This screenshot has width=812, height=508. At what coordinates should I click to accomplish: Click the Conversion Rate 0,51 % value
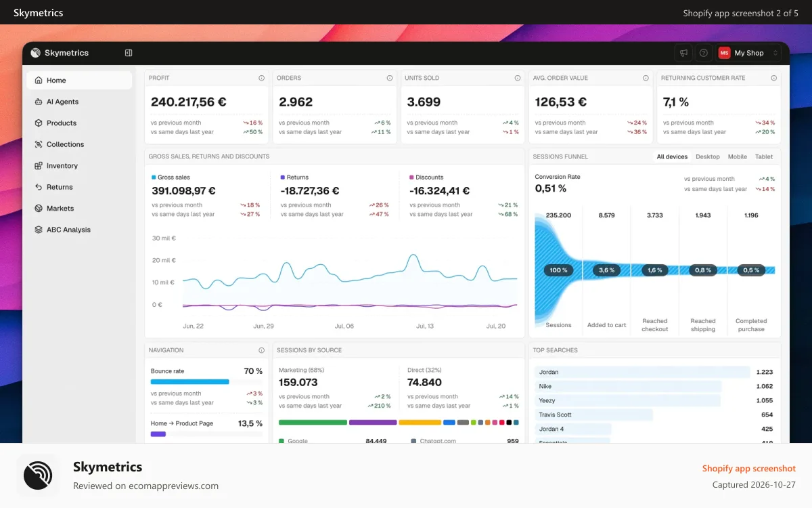click(551, 188)
